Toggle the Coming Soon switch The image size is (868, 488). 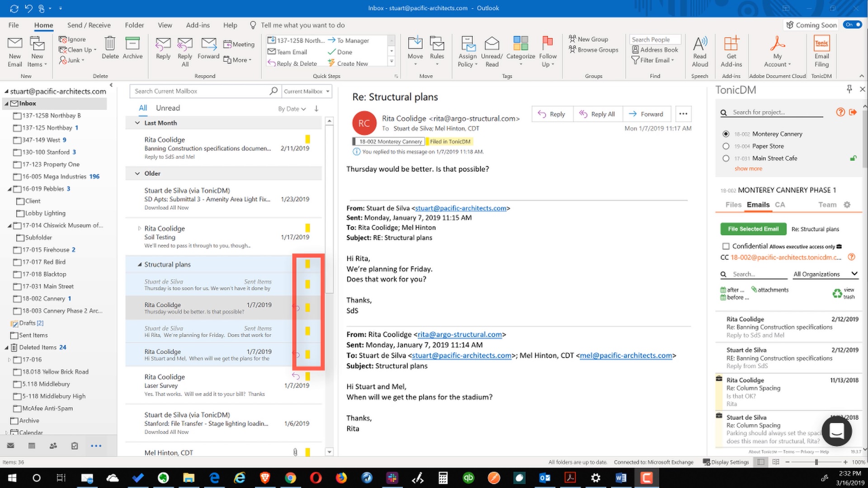(852, 25)
